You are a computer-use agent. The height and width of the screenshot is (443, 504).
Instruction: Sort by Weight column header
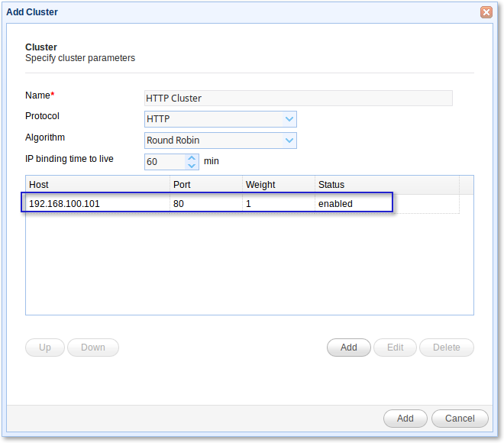click(279, 185)
